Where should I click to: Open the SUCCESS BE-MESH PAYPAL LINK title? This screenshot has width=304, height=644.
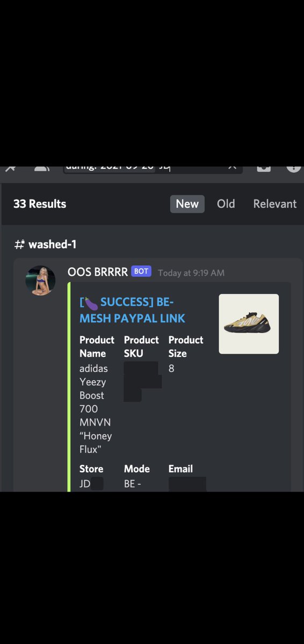133,310
